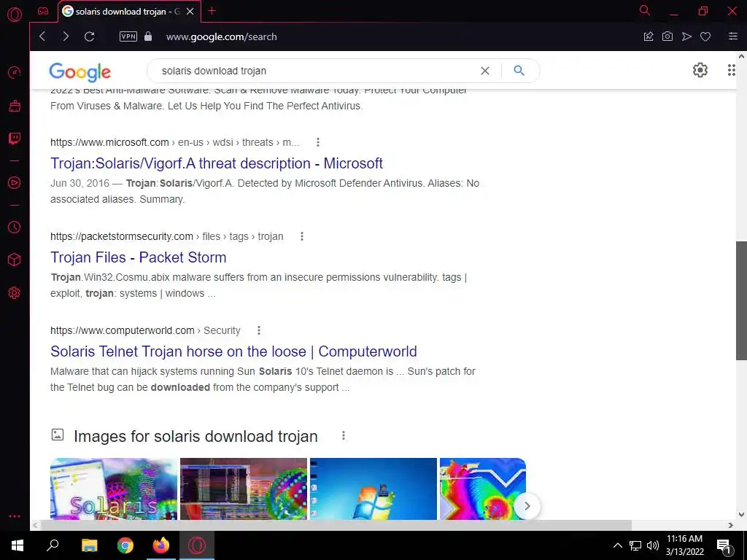
Task: Open Extensions cube icon in sidebar
Action: 15,260
